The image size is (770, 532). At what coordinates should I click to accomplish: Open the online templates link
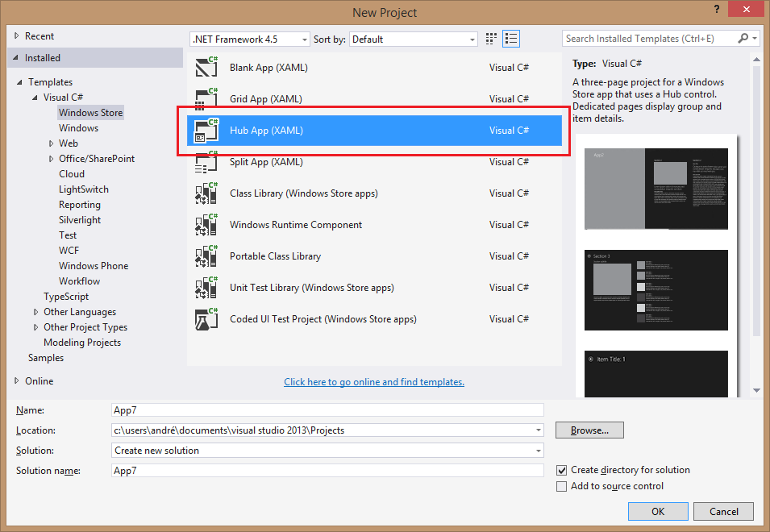373,382
